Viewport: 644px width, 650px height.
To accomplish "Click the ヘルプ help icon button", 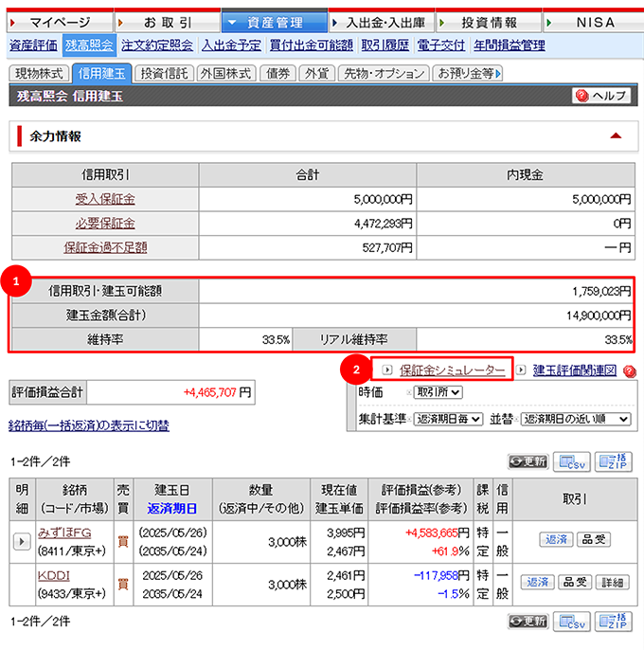I will [x=601, y=96].
